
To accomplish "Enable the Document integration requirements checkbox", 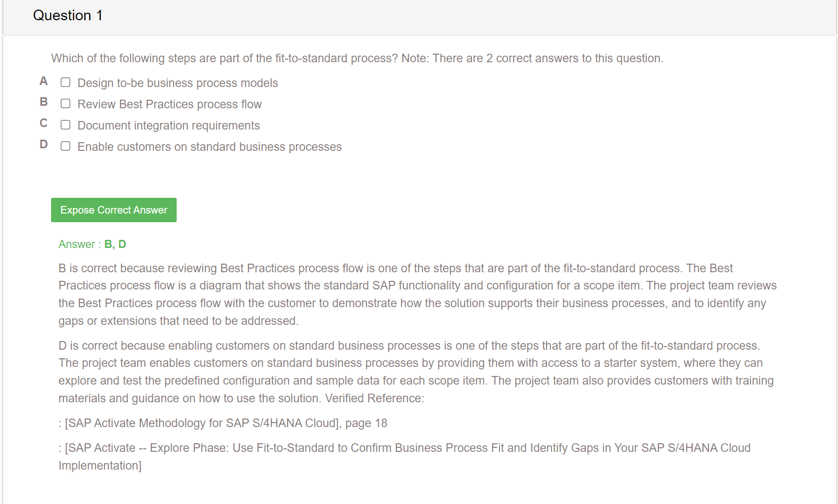I will tap(65, 124).
